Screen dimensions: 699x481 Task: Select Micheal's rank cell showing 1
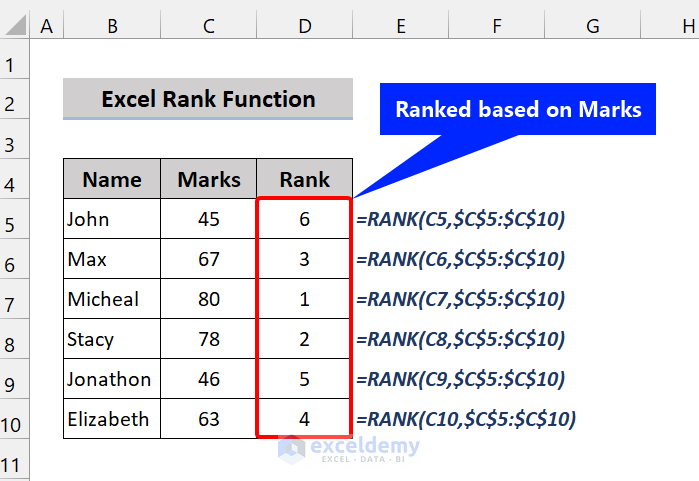pyautogui.click(x=304, y=299)
